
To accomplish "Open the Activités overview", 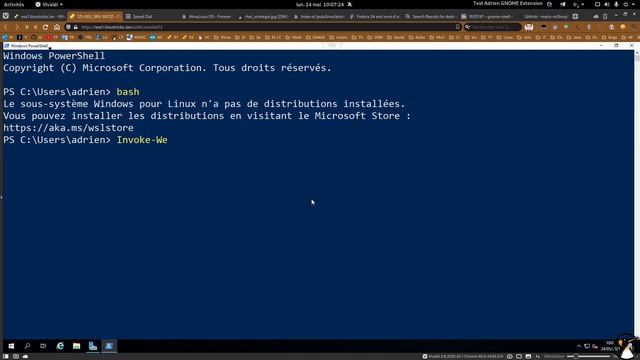I will [x=14, y=4].
